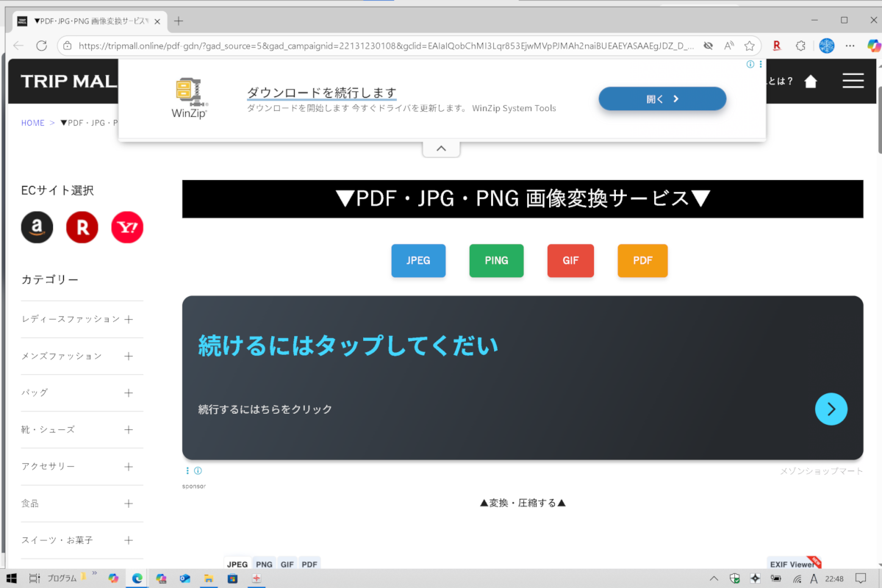The width and height of the screenshot is (882, 588).
Task: Open the EXIF Viewer button
Action: click(x=793, y=564)
